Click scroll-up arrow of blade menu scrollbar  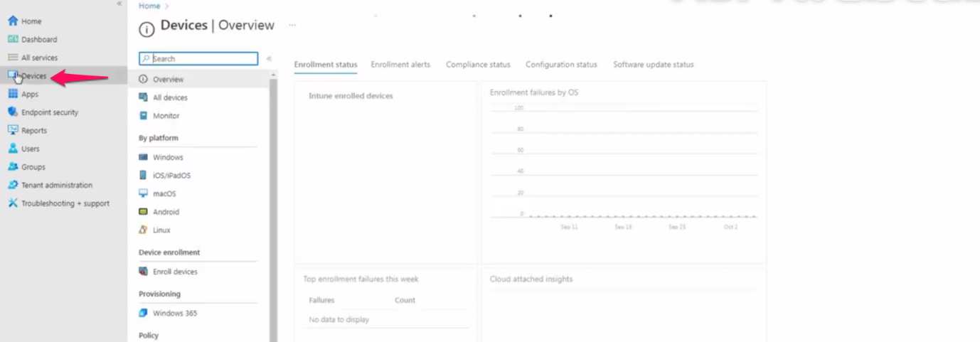[x=273, y=74]
